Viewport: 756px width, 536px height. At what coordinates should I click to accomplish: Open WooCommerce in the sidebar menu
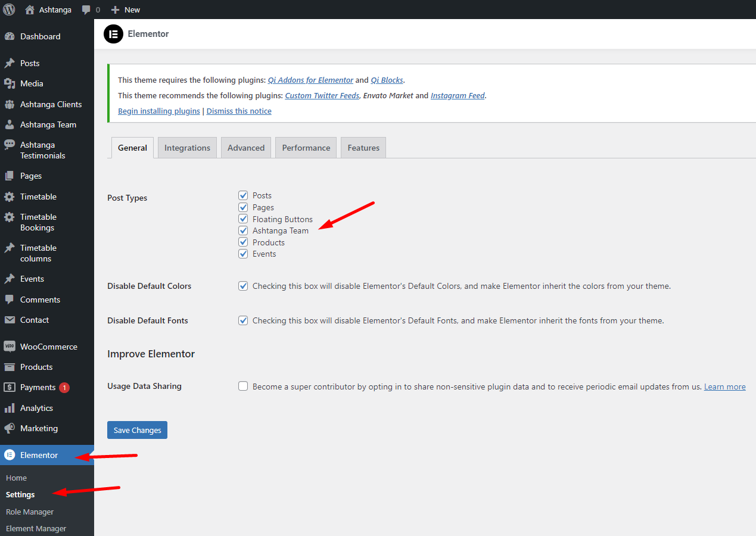pyautogui.click(x=47, y=347)
